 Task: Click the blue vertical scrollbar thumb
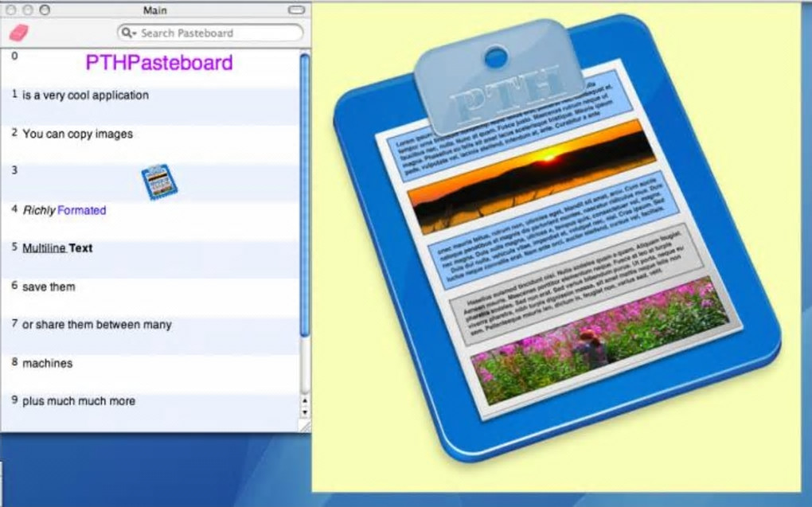(x=304, y=195)
